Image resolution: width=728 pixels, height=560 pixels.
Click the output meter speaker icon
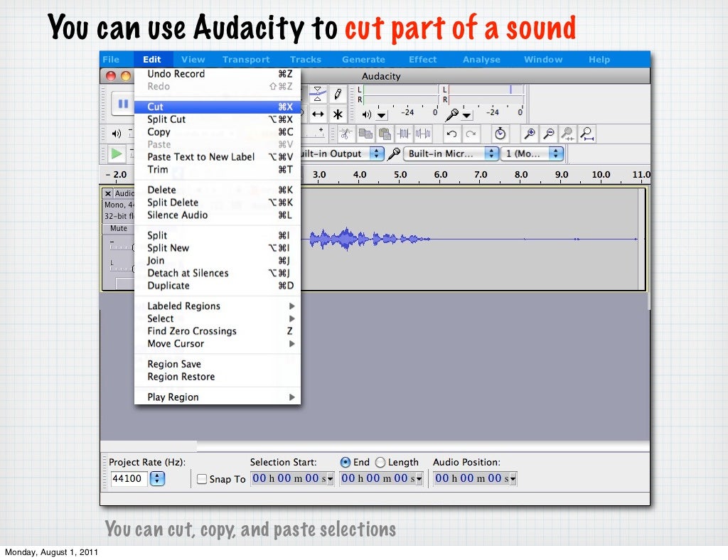(367, 114)
